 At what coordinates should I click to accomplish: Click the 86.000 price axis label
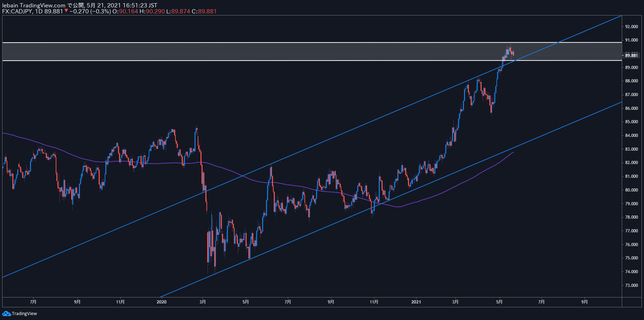pos(631,108)
